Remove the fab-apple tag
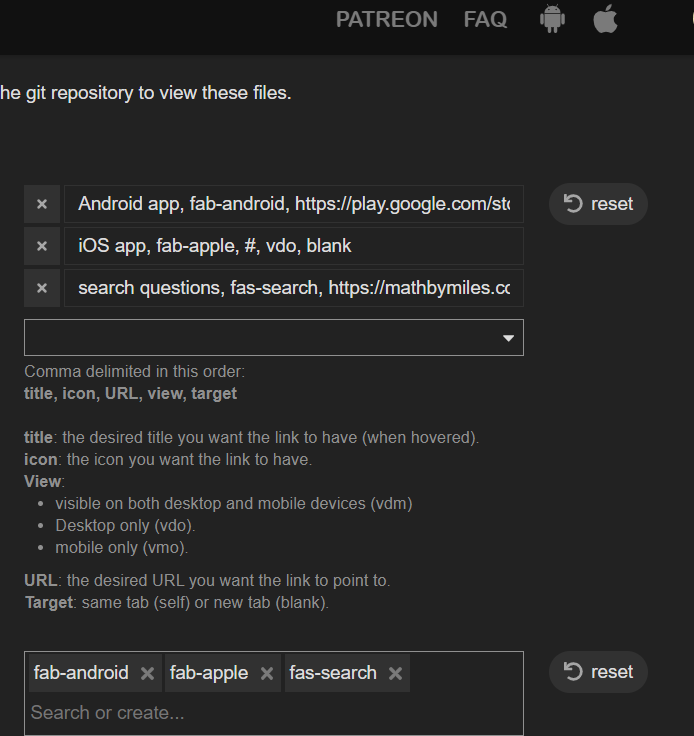The height and width of the screenshot is (736, 694). click(x=267, y=674)
